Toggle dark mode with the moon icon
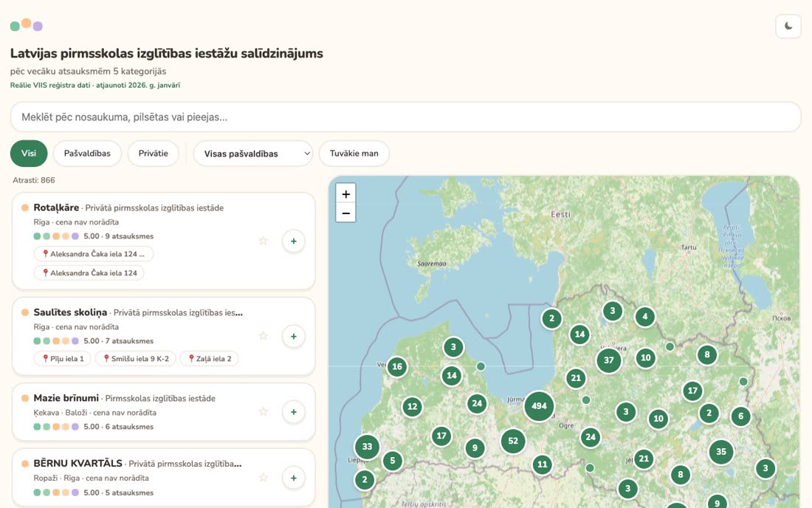812x508 pixels. 788,26
